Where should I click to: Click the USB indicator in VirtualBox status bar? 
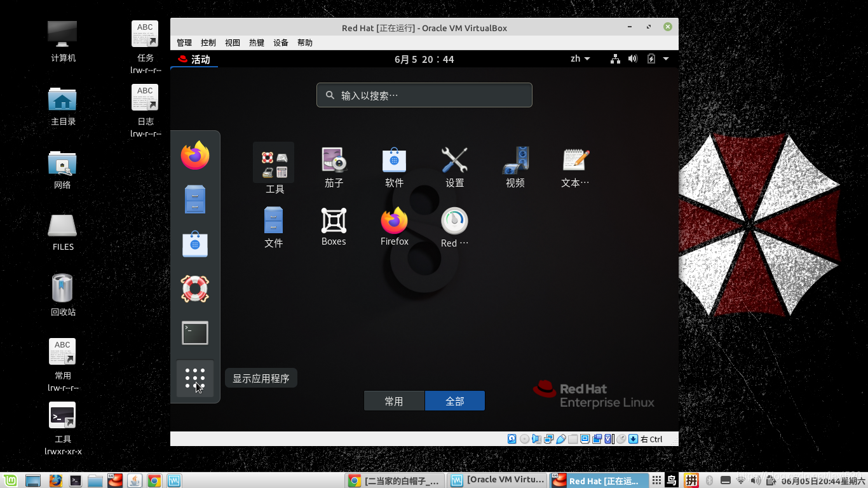(560, 439)
